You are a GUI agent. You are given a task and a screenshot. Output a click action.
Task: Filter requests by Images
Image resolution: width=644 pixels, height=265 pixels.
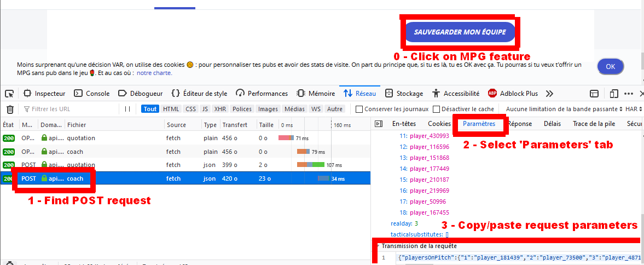coord(268,110)
